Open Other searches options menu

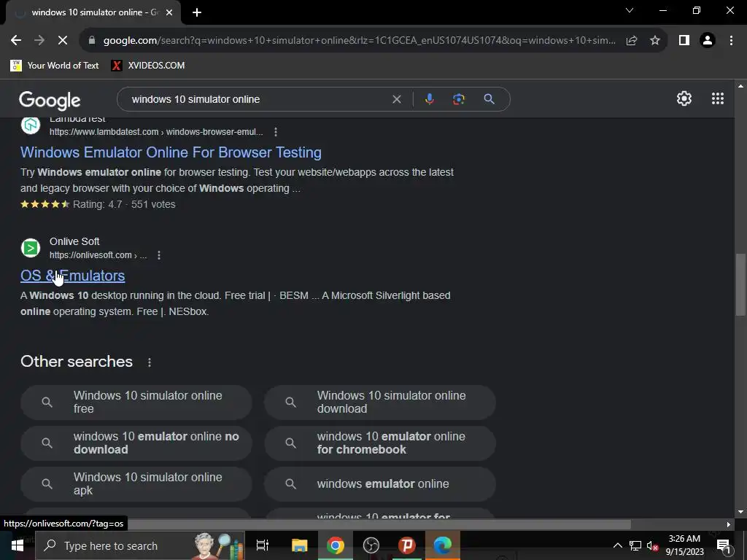[149, 362]
